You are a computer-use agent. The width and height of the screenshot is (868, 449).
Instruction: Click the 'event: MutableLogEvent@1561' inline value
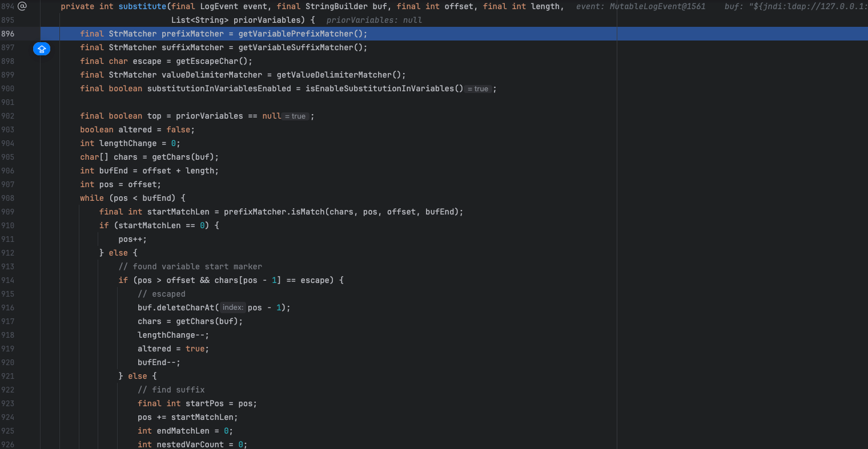point(641,6)
